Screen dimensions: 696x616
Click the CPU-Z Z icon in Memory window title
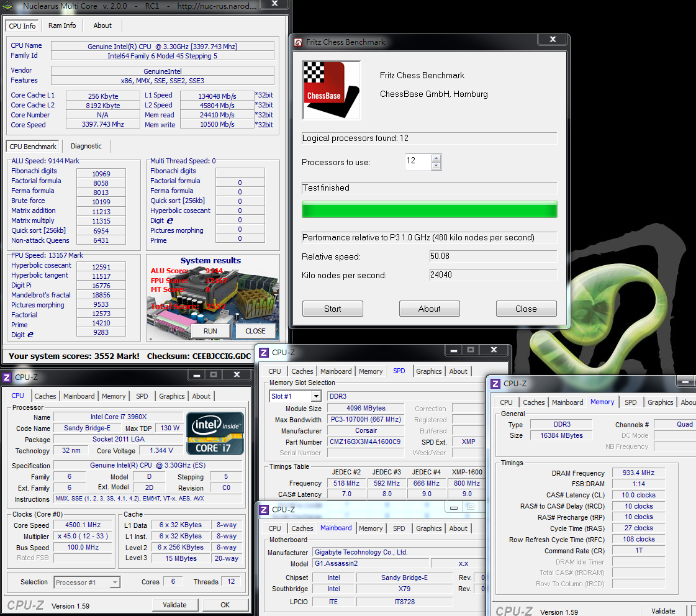[495, 383]
